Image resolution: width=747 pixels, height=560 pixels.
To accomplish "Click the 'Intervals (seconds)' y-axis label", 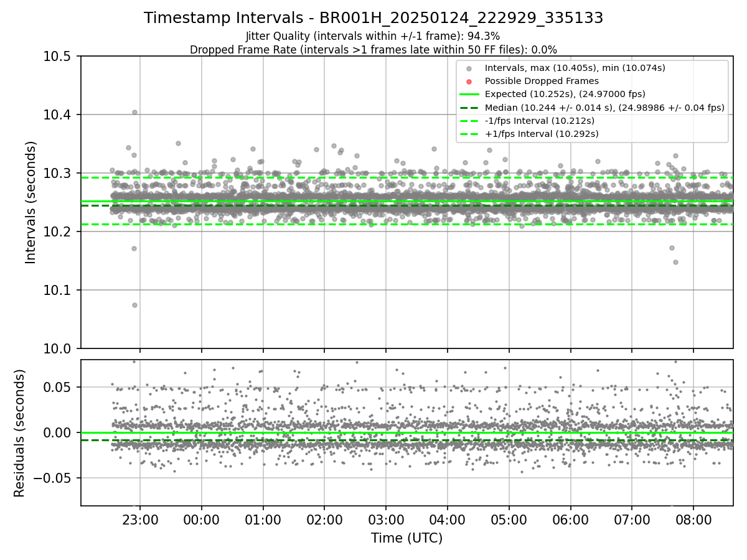I will [x=31, y=202].
